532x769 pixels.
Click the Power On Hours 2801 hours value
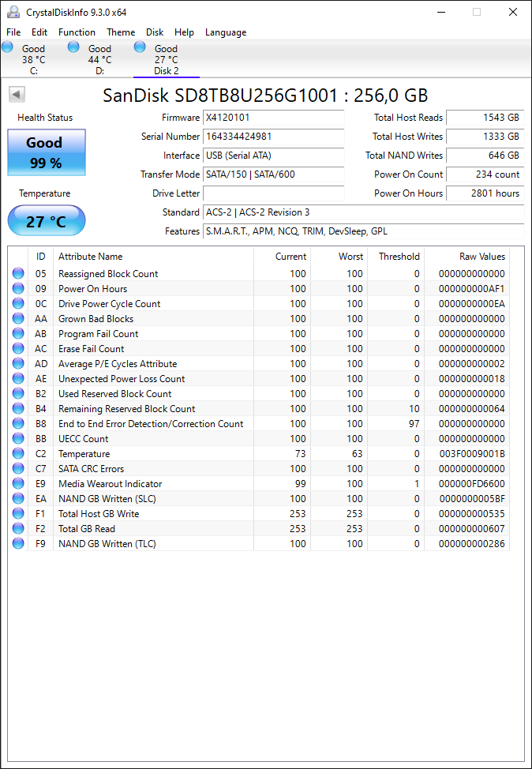485,193
